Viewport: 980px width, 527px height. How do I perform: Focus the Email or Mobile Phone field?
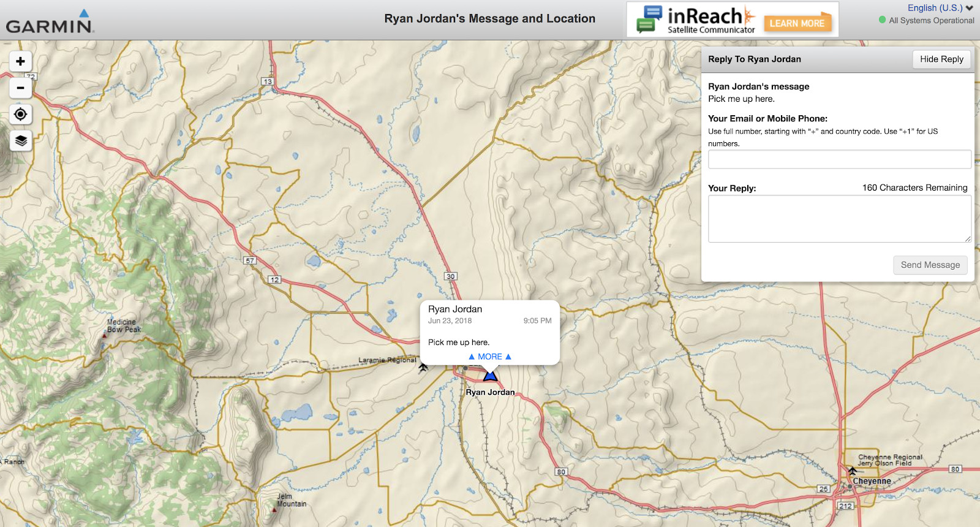[839, 159]
